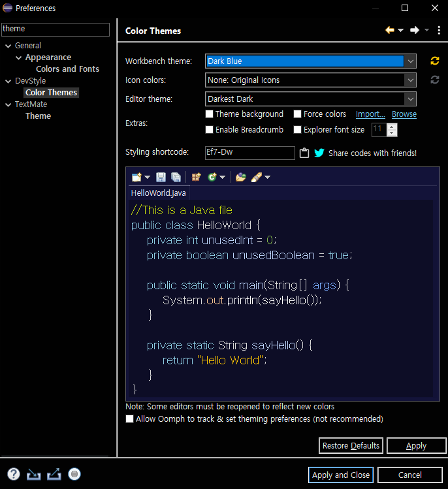Collapse the TextMate tree node
The height and width of the screenshot is (489, 448).
pos(8,104)
